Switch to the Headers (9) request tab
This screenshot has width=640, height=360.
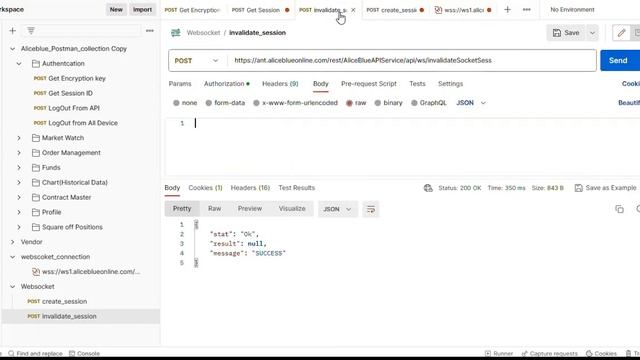click(x=280, y=84)
